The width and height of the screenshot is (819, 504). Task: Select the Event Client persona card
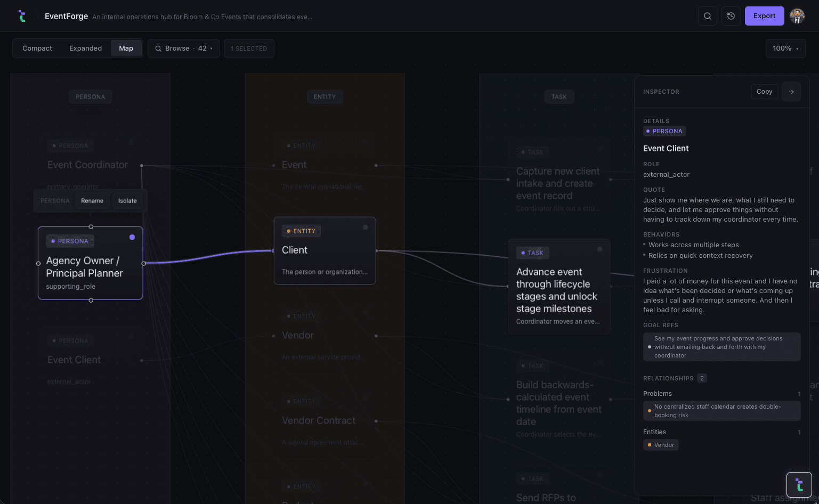[x=91, y=360]
